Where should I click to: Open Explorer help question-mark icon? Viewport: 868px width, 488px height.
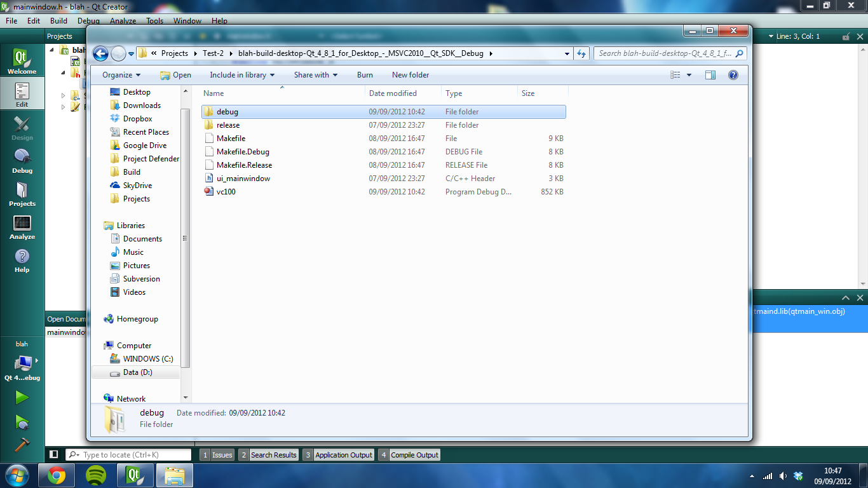pos(733,75)
